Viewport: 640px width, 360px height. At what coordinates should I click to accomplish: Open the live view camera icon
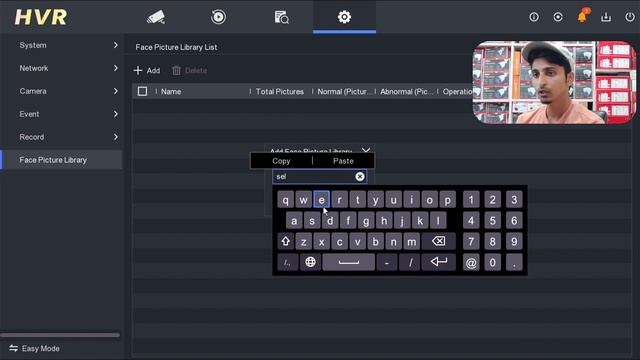tap(156, 17)
